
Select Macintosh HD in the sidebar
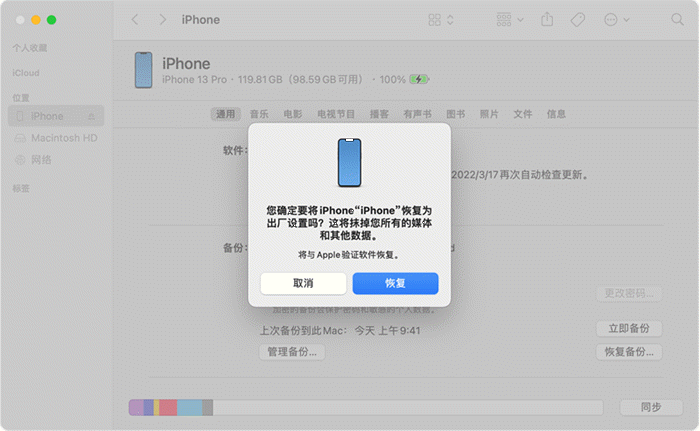(x=63, y=137)
